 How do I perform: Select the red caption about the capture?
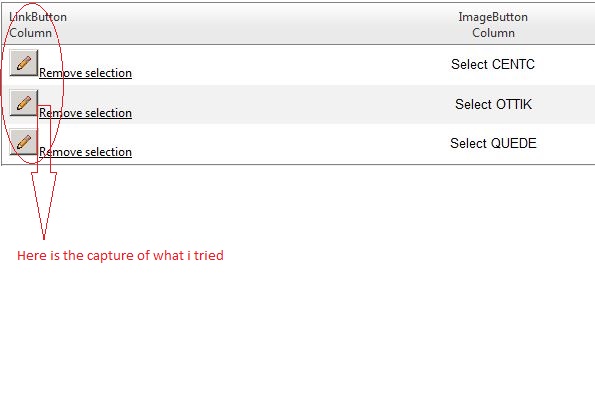pos(120,255)
